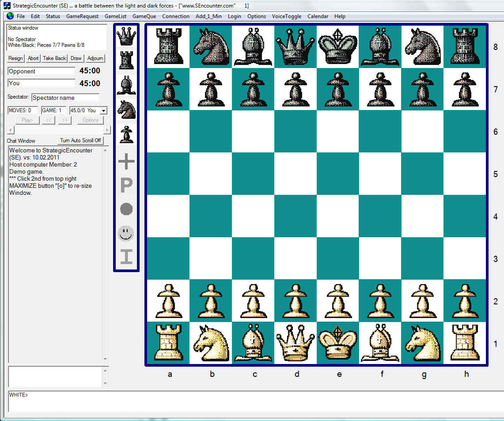
Task: Toggle voice with the VoiceToggle menu
Action: 286,16
